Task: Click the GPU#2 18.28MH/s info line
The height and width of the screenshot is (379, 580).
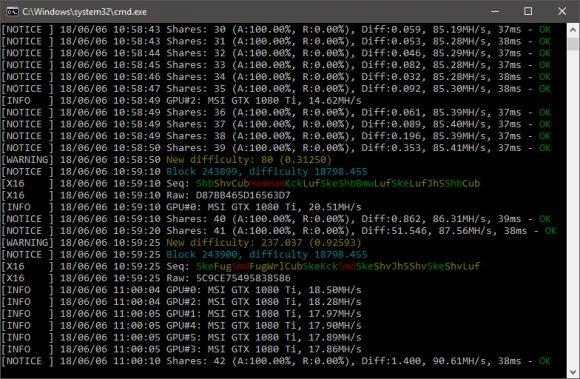Action: (x=182, y=302)
